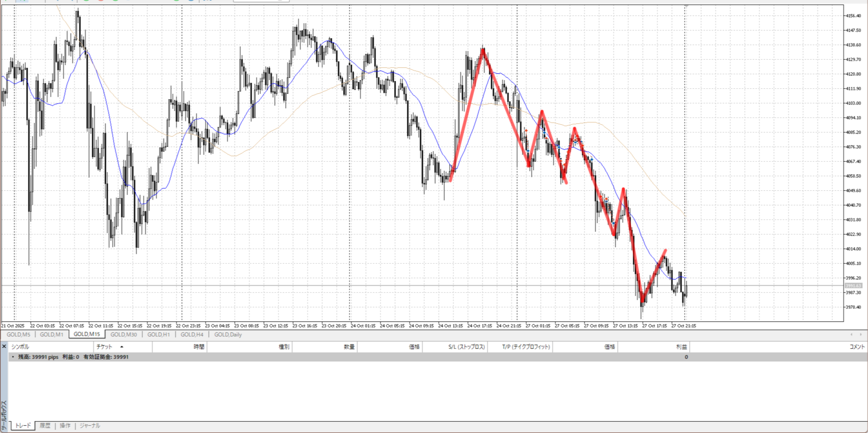The width and height of the screenshot is (868, 433).
Task: Click the current price label 3991.63 on the price axis
Action: 853,286
